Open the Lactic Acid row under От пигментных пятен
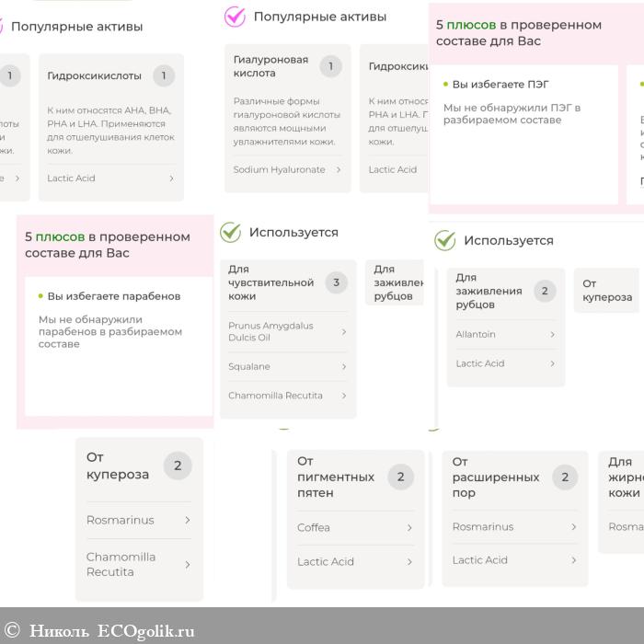 point(354,561)
